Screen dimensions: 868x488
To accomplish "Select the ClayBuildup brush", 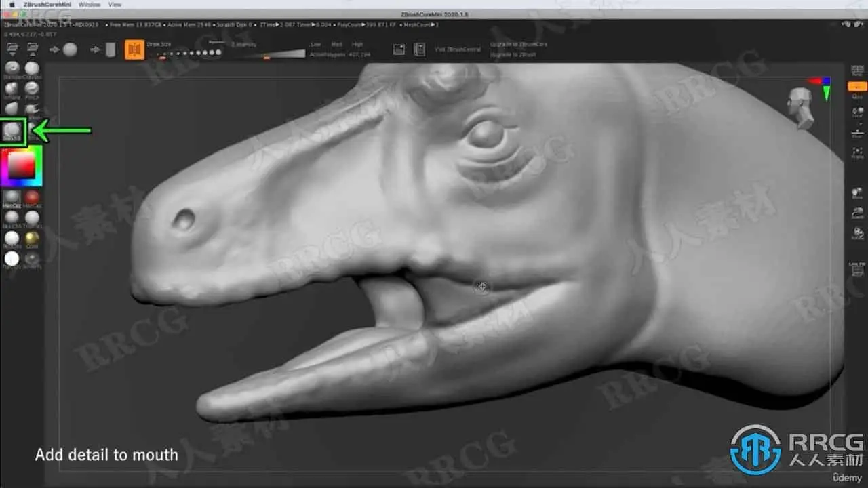I will (x=32, y=68).
